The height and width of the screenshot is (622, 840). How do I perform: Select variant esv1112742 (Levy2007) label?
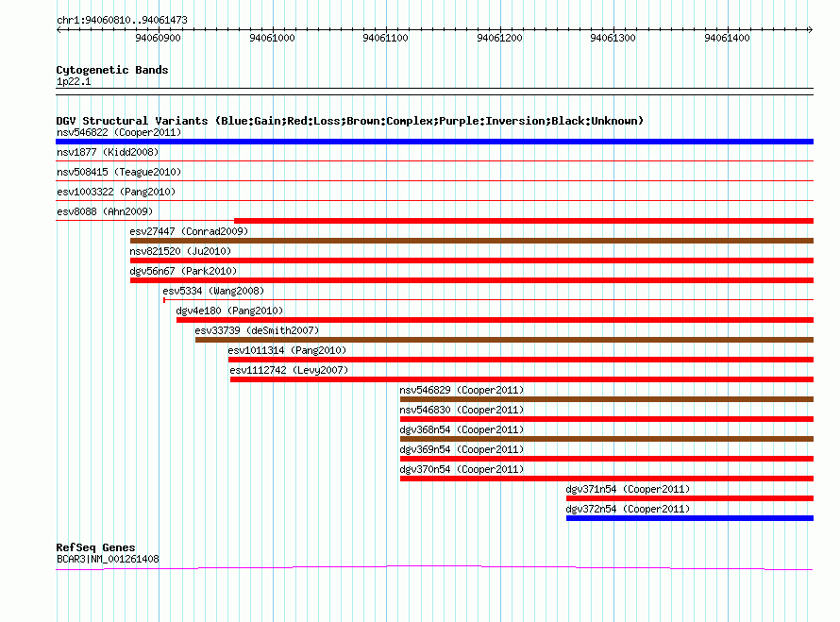click(x=290, y=370)
